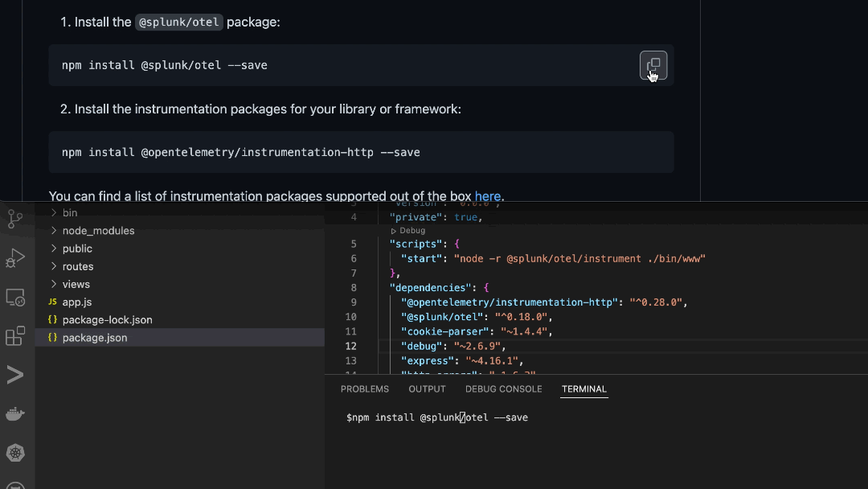Open the Source Control view
The image size is (868, 489).
(16, 219)
